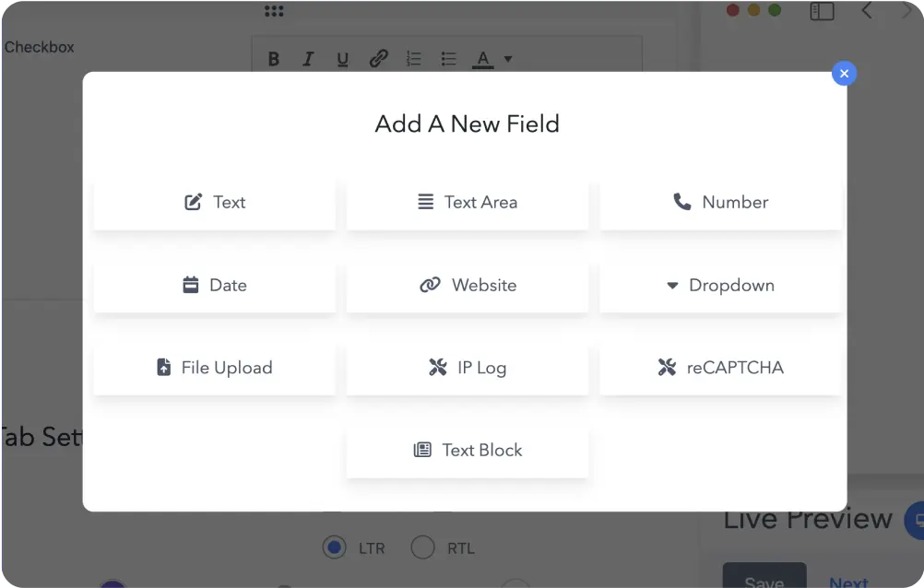Close the Add A New Field modal
The image size is (924, 588).
(x=844, y=73)
